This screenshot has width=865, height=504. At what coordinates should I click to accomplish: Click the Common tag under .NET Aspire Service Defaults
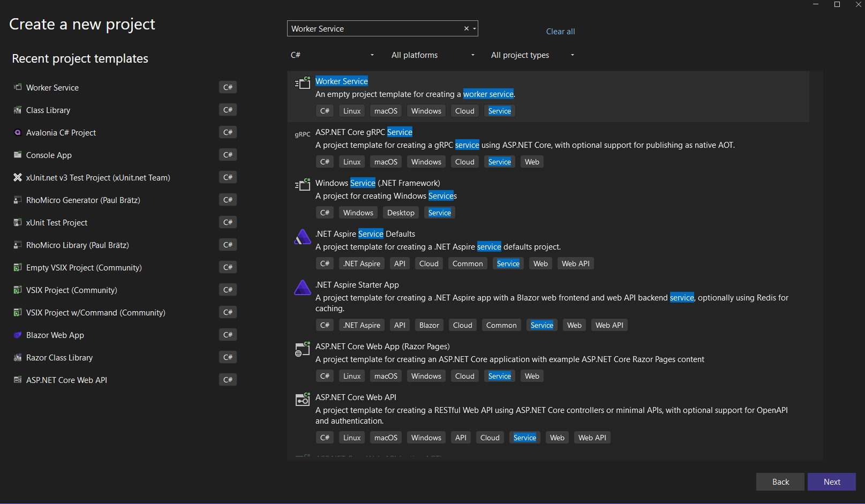click(x=468, y=264)
